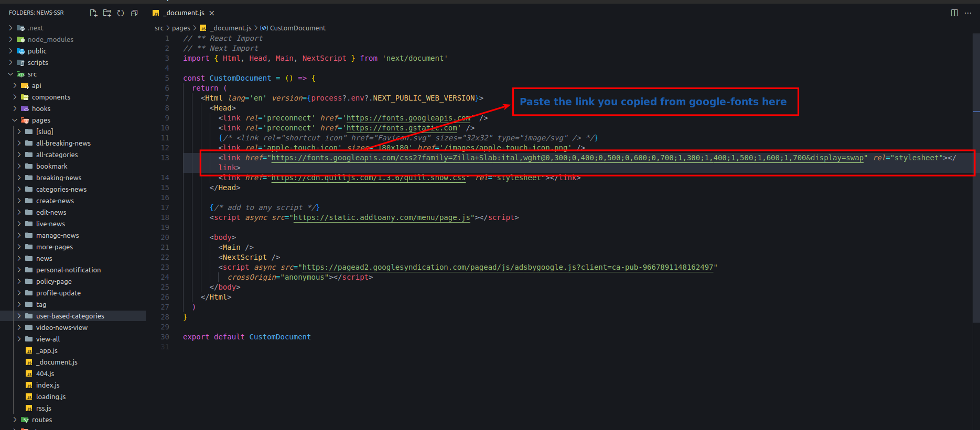Viewport: 980px width, 430px height.
Task: Close the _document.js editor tab
Action: (x=212, y=13)
